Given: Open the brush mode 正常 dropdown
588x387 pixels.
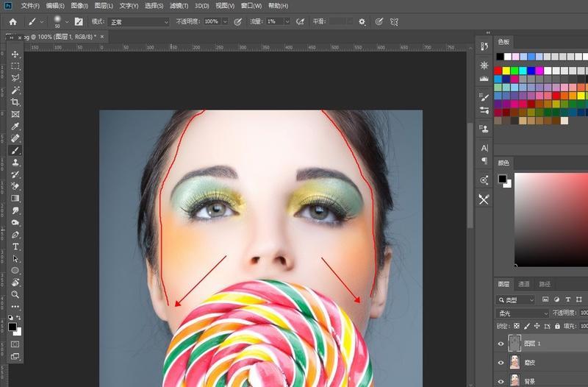Looking at the screenshot, I should (x=139, y=22).
